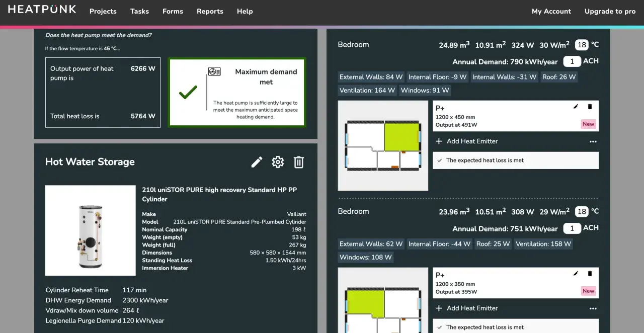Edit the 1200 x 350 mm radiator
This screenshot has width=644, height=333.
(x=576, y=274)
